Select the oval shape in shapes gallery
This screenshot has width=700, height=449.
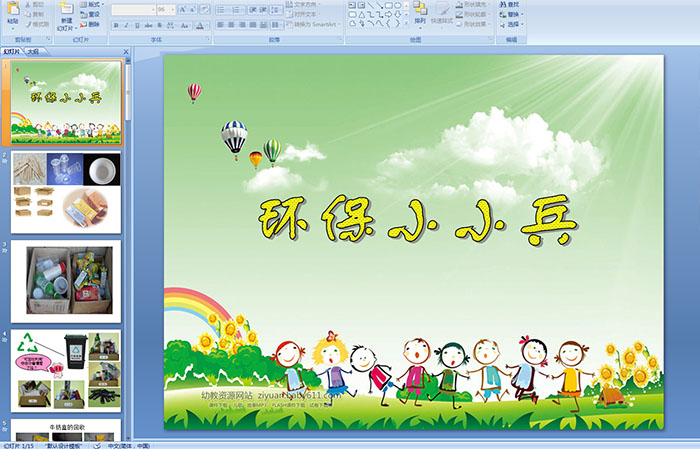click(397, 5)
